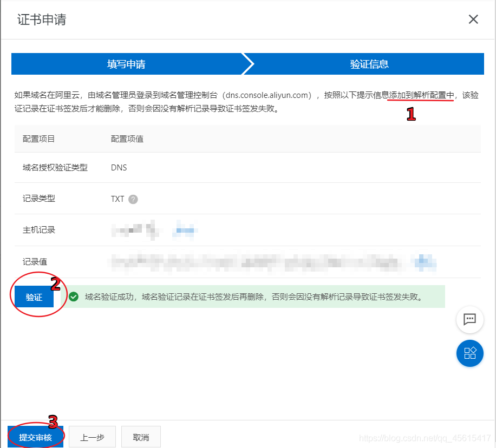This screenshot has height=448, width=496.
Task: Select the 验证信息 step tab
Action: click(x=369, y=64)
